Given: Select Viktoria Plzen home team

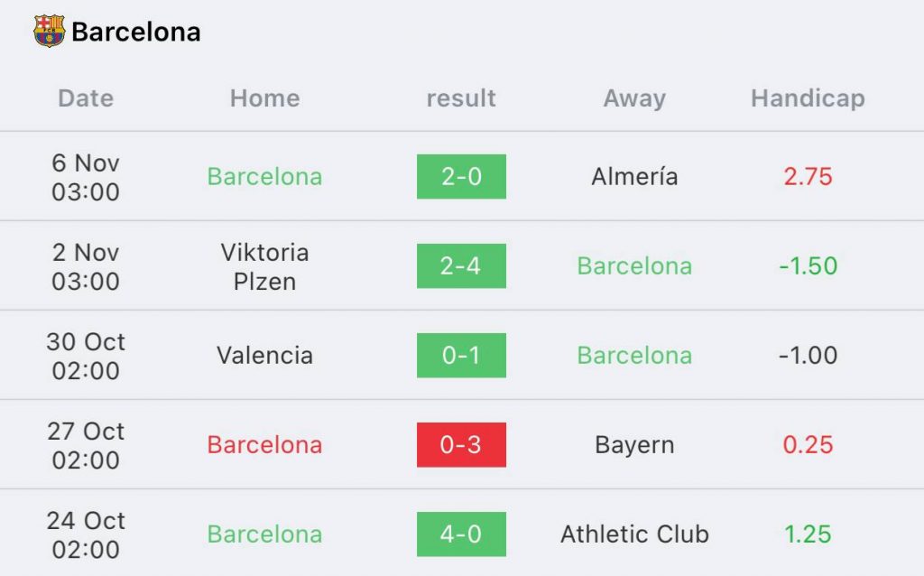Looking at the screenshot, I should pos(264,266).
